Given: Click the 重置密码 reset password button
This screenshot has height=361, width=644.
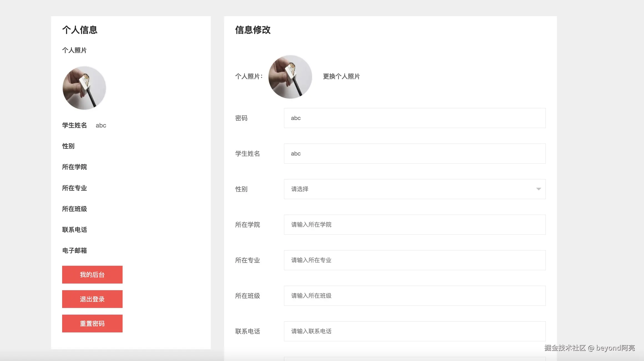Looking at the screenshot, I should coord(92,323).
